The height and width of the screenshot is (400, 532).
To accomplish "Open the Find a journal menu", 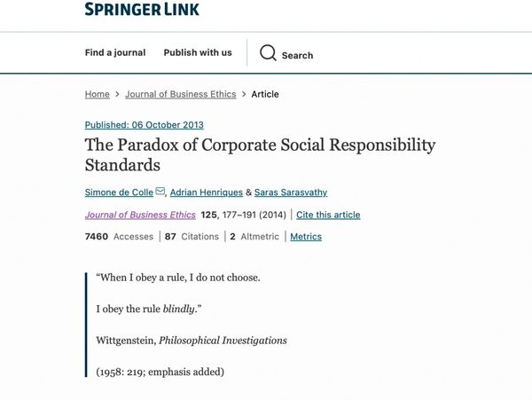I will [114, 53].
